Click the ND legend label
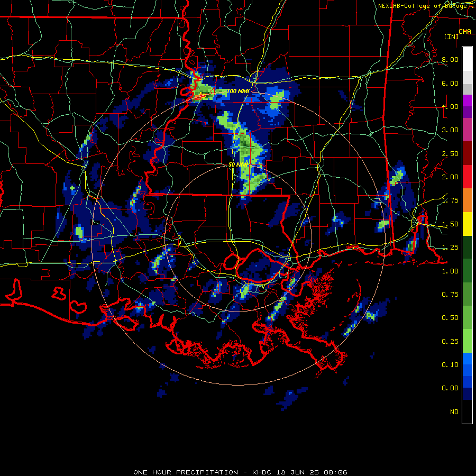 tap(454, 412)
